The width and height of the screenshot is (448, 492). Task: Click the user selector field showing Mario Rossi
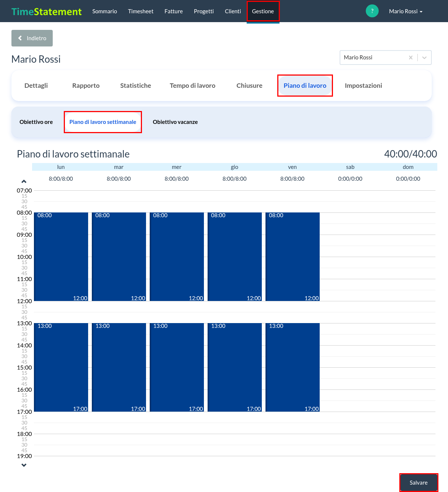[385, 58]
